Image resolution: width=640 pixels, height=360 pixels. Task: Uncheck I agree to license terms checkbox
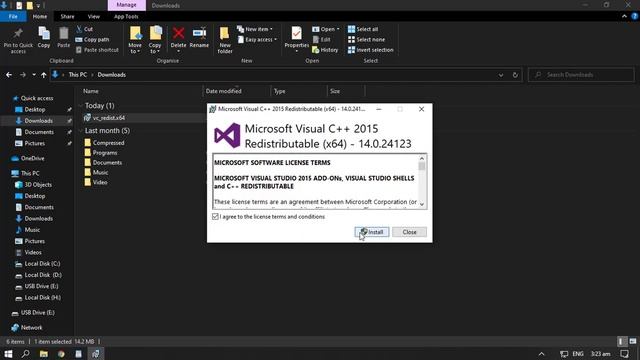[x=216, y=217]
